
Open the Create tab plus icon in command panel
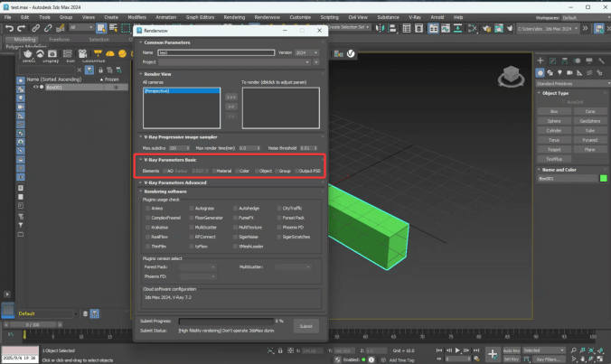point(540,60)
